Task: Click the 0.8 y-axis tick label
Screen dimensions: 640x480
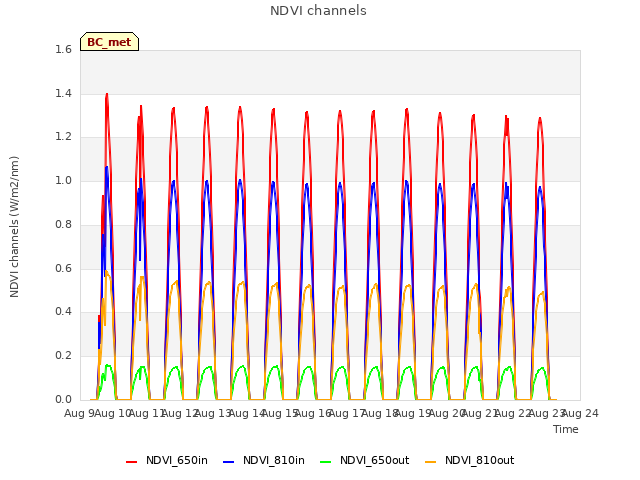Action: pos(63,224)
